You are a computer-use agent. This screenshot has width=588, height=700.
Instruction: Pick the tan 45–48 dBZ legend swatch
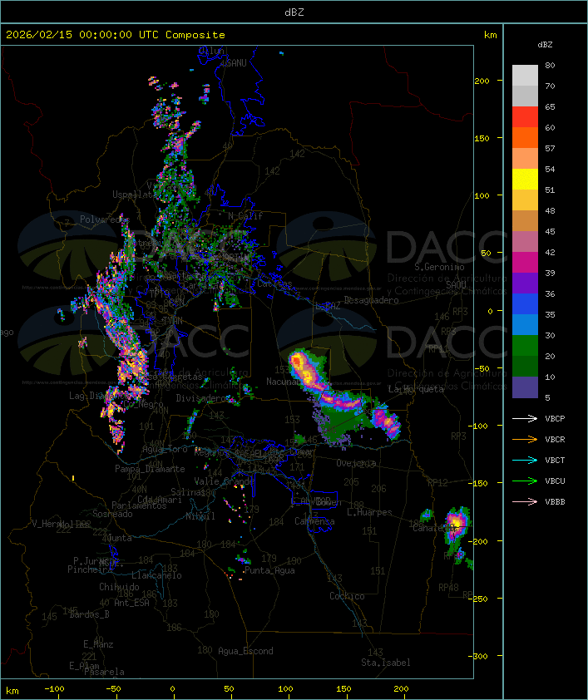tap(525, 220)
